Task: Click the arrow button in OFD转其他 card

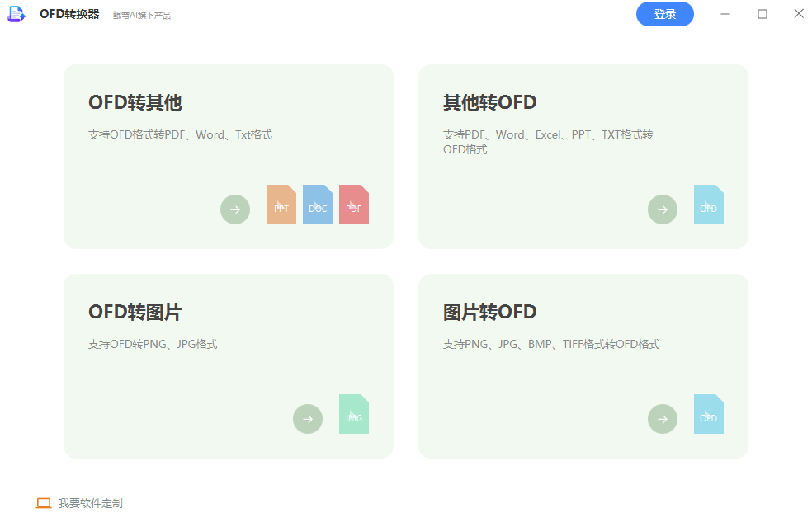Action: click(234, 209)
